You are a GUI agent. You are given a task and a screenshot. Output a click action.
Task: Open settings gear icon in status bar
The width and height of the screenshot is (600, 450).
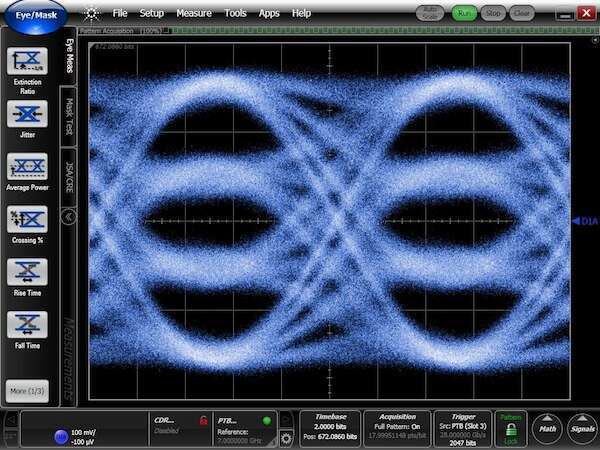pyautogui.click(x=287, y=438)
